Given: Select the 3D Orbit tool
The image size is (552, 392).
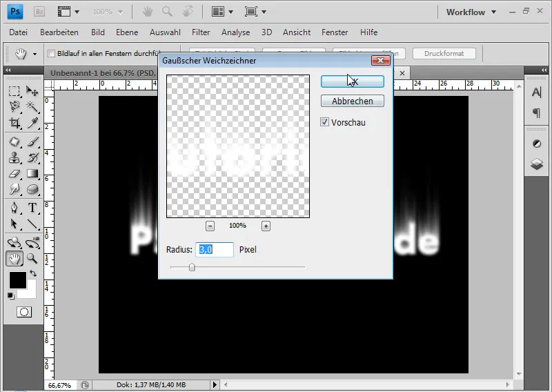Looking at the screenshot, I should 32,242.
